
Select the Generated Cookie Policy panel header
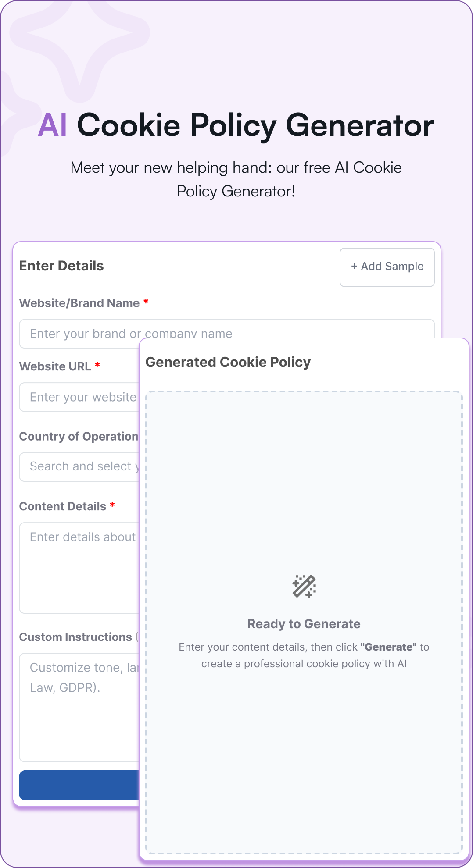[x=228, y=362]
